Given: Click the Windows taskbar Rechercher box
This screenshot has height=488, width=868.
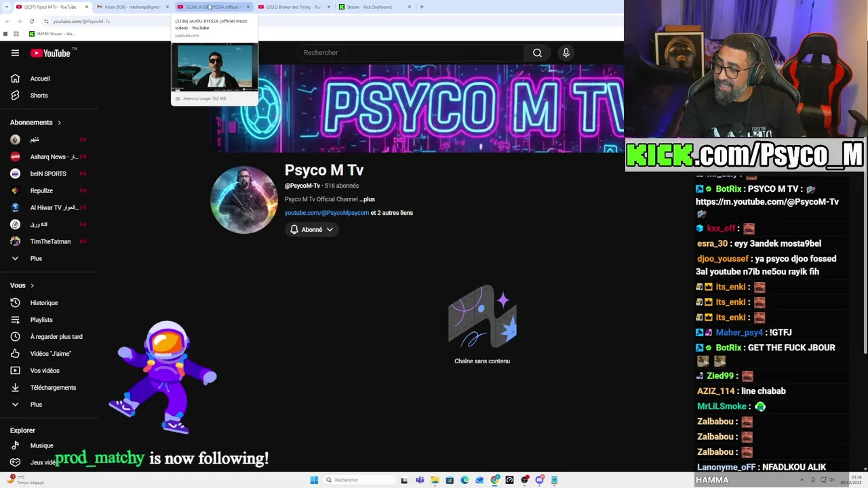Looking at the screenshot, I should 358,480.
